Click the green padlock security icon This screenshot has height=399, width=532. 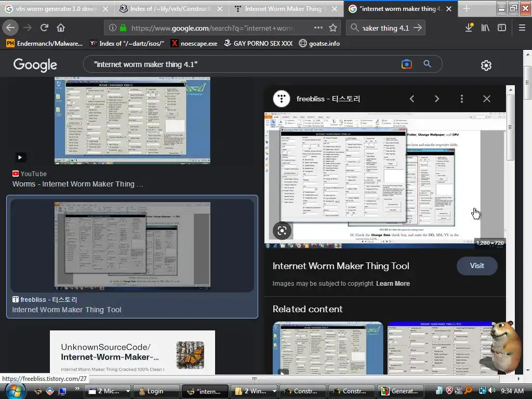(x=123, y=28)
